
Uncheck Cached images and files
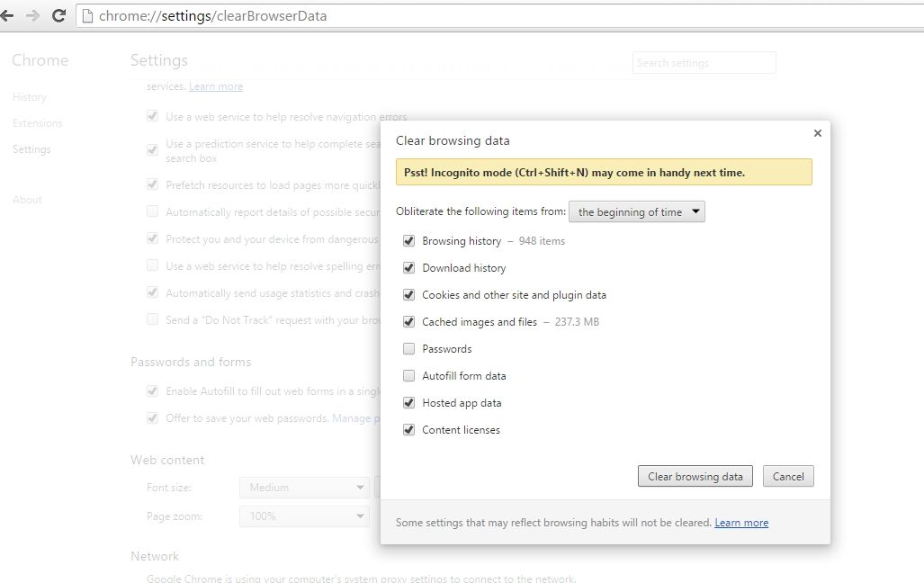409,322
